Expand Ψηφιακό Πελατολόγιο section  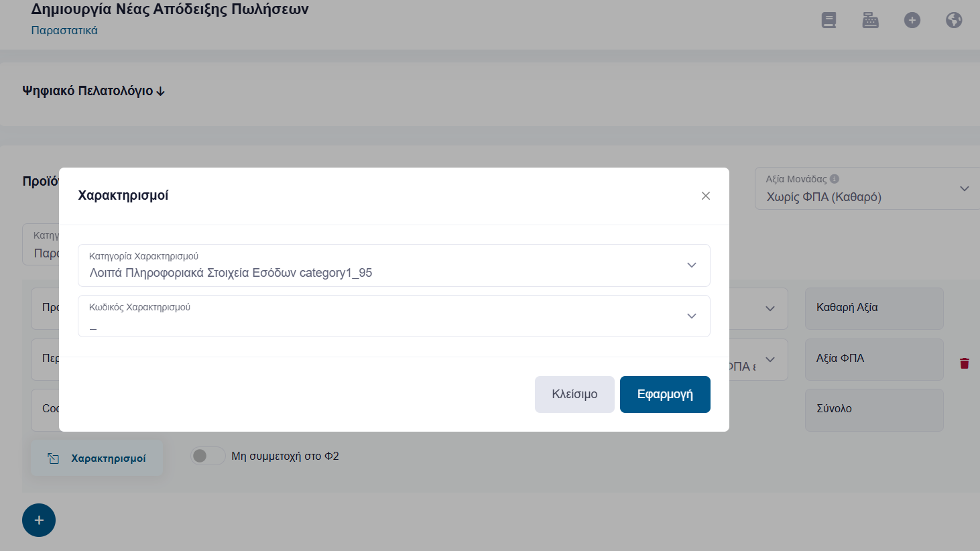coord(94,90)
